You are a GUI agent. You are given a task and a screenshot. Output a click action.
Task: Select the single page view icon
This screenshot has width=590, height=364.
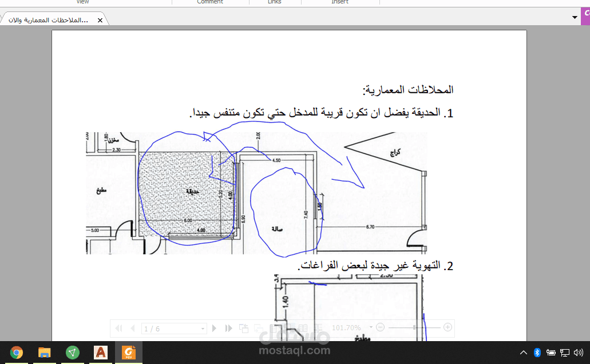274,328
